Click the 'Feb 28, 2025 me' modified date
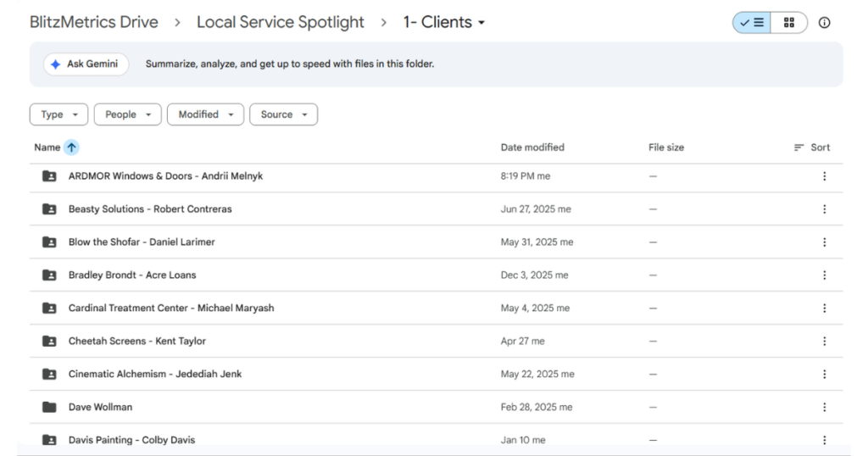Screen dimensions: 868x456 [537, 408]
